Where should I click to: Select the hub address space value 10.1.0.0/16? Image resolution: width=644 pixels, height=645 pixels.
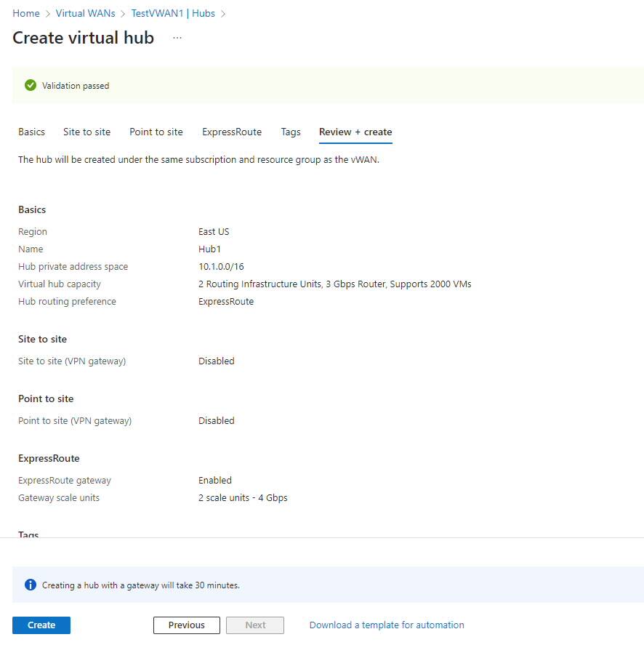tap(221, 266)
